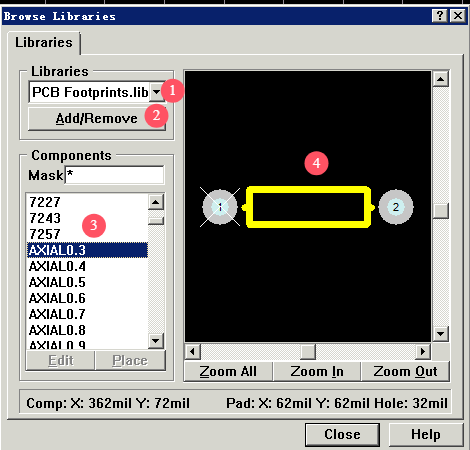The height and width of the screenshot is (450, 470).
Task: Click the preview vertical scroll down arrow
Action: (440, 333)
